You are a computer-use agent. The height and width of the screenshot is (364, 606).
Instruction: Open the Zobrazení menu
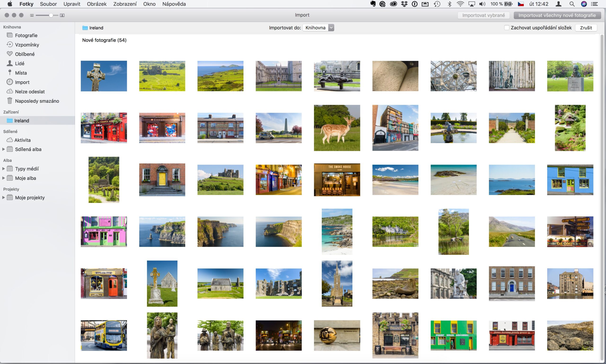(125, 4)
